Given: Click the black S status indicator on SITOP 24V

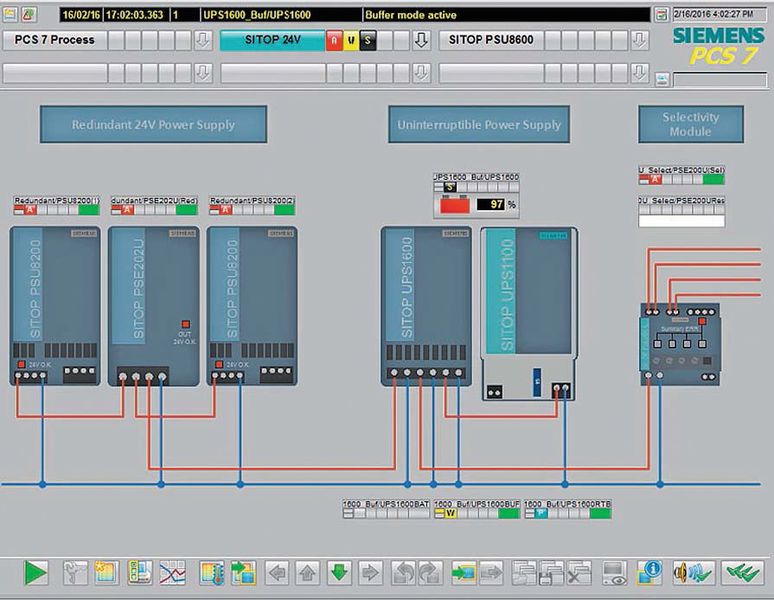Looking at the screenshot, I should (x=368, y=40).
